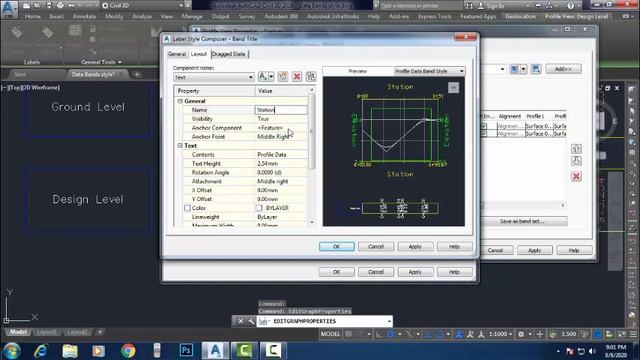Image resolution: width=640 pixels, height=360 pixels.
Task: Collapse the Text property group
Action: tap(180, 145)
